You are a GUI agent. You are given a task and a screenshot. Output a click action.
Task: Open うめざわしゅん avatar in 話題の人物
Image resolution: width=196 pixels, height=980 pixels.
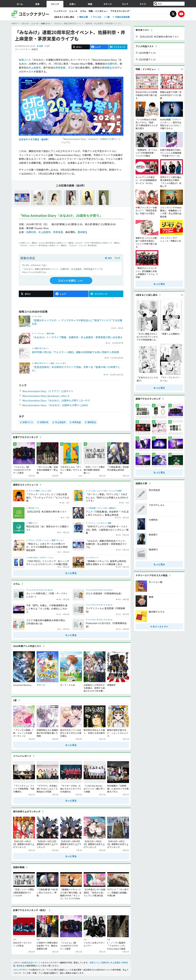pyautogui.click(x=141, y=509)
